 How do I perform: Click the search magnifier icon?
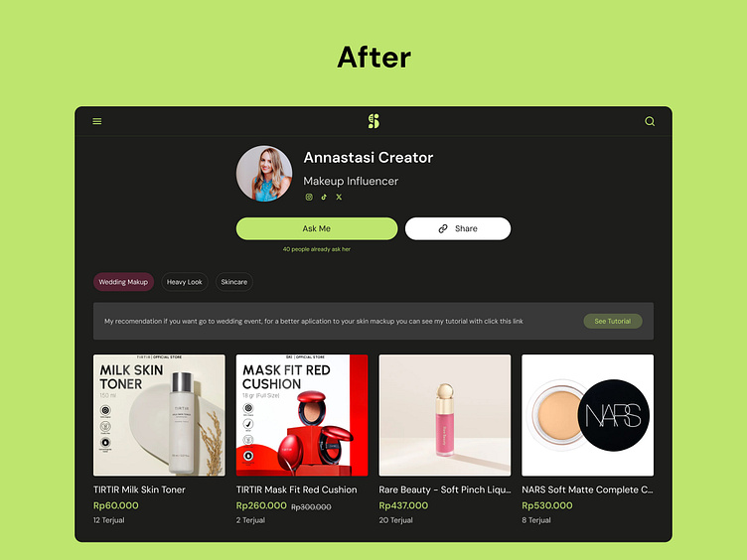(x=650, y=121)
